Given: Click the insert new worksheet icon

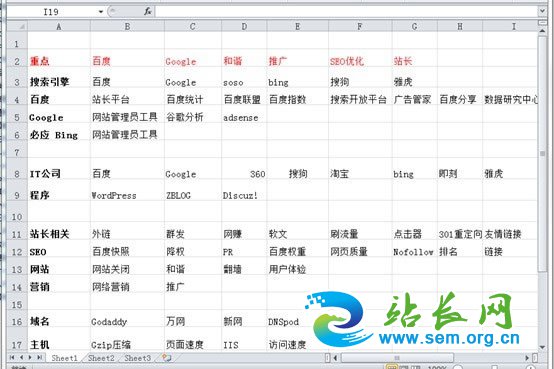Looking at the screenshot, I should pyautogui.click(x=166, y=358).
